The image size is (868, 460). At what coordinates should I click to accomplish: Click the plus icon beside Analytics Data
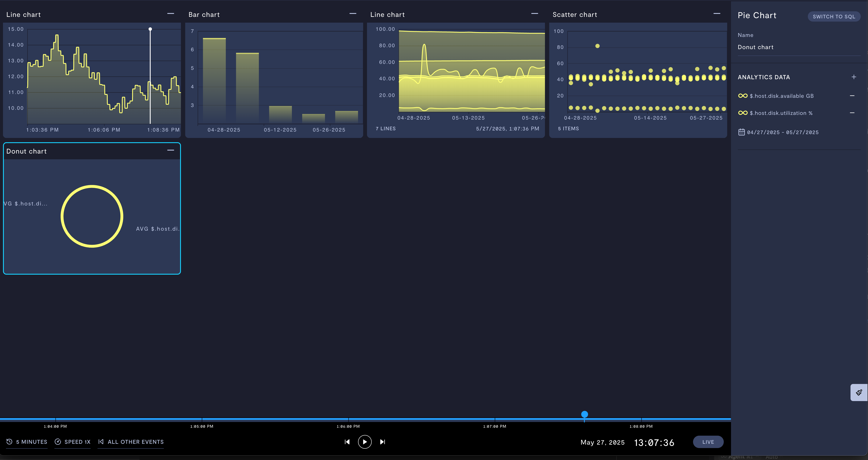(853, 77)
